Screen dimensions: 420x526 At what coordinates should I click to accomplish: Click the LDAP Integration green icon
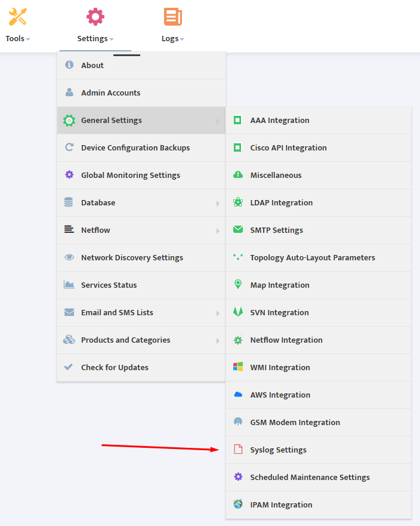tap(238, 202)
